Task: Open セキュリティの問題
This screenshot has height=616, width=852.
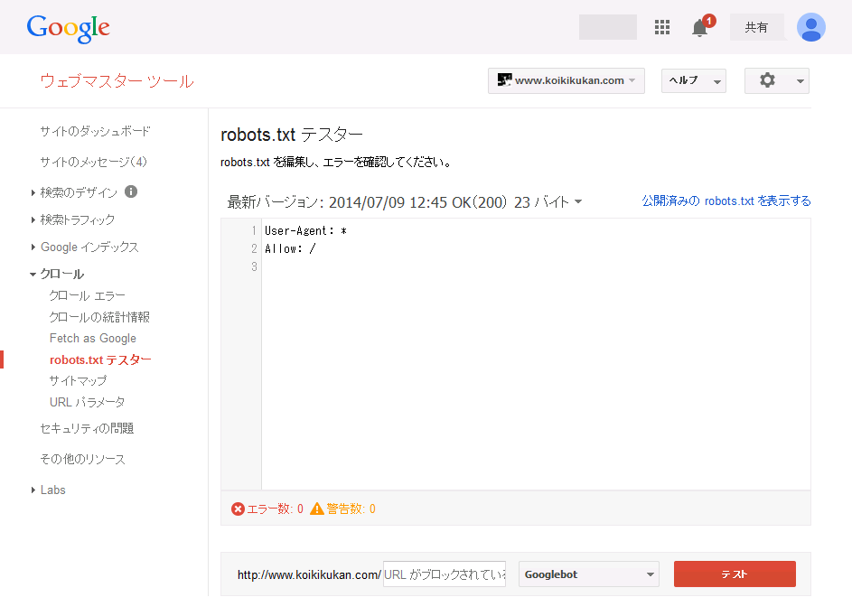Action: coord(87,429)
